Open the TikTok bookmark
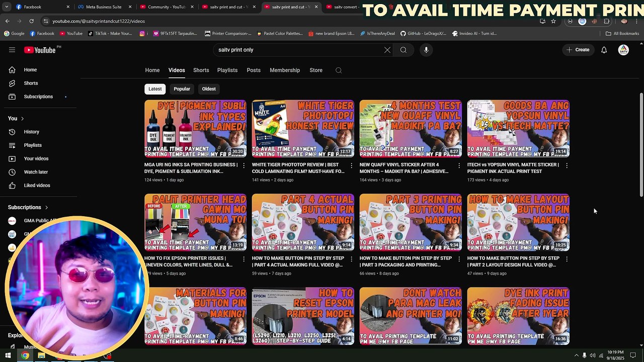This screenshot has width=644, height=362. coord(110,34)
